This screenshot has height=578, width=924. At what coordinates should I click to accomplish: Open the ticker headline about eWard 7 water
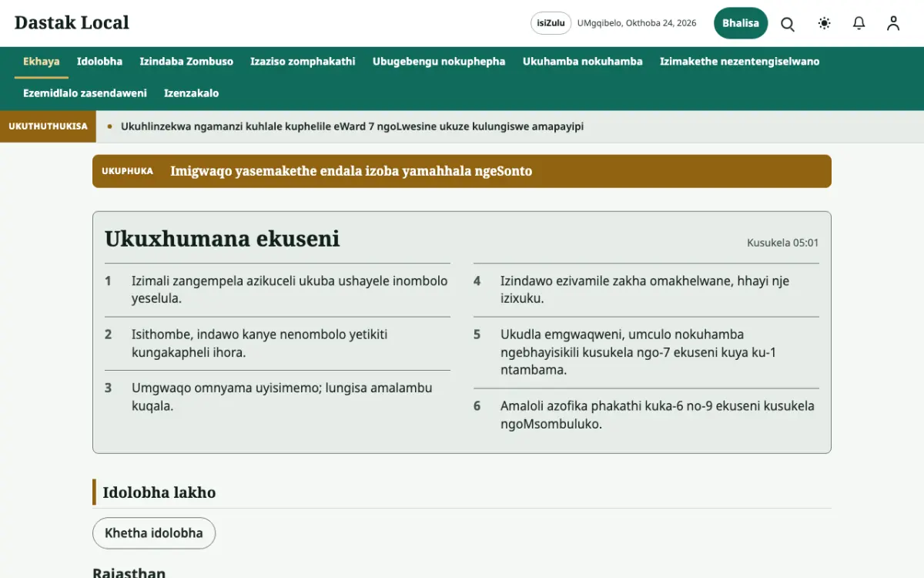pos(352,126)
